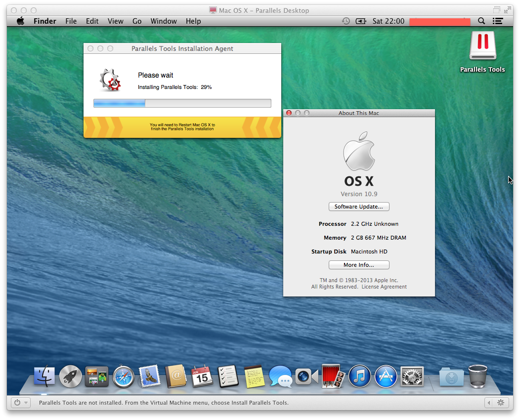
Task: Open the View menu
Action: click(115, 21)
